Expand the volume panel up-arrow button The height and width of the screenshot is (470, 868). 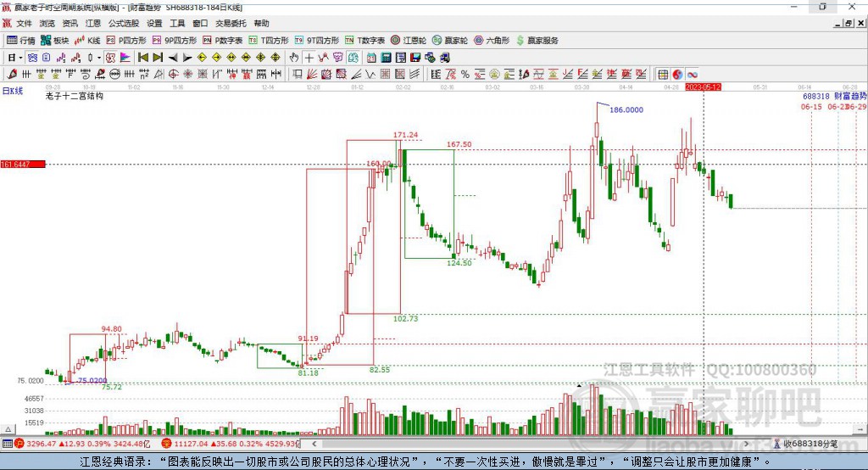coord(8,429)
